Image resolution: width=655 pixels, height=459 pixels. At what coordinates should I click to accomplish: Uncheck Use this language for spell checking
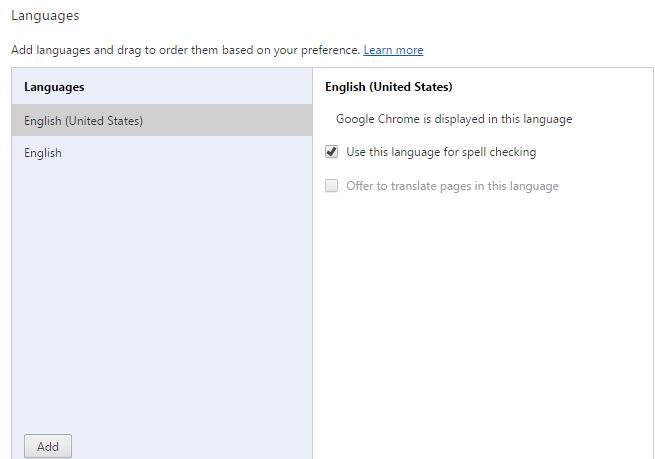[x=332, y=152]
